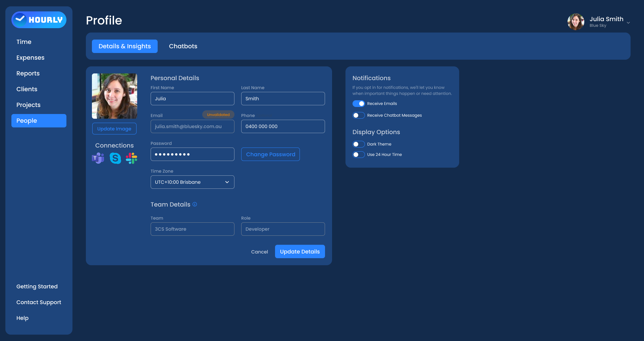Image resolution: width=644 pixels, height=341 pixels.
Task: Enable Use 24 Hour Time switch
Action: tap(358, 155)
